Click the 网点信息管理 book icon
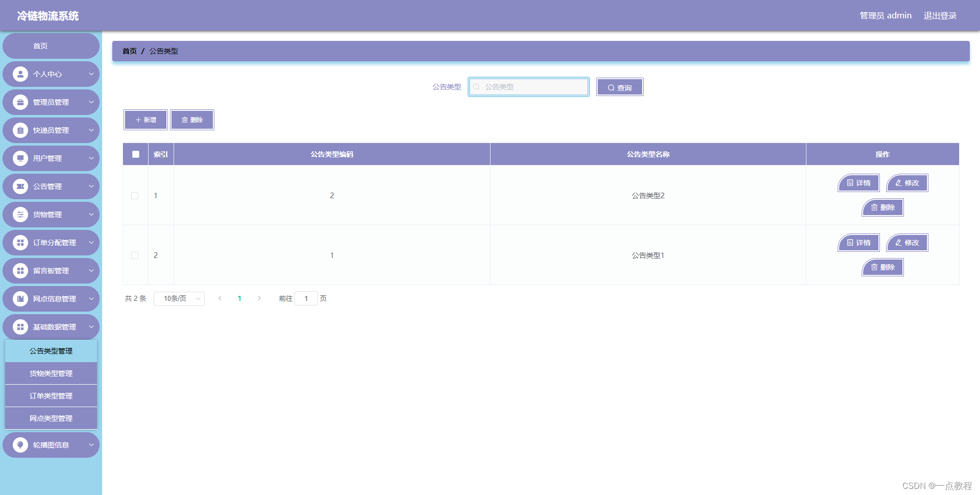980x495 pixels. pos(20,299)
